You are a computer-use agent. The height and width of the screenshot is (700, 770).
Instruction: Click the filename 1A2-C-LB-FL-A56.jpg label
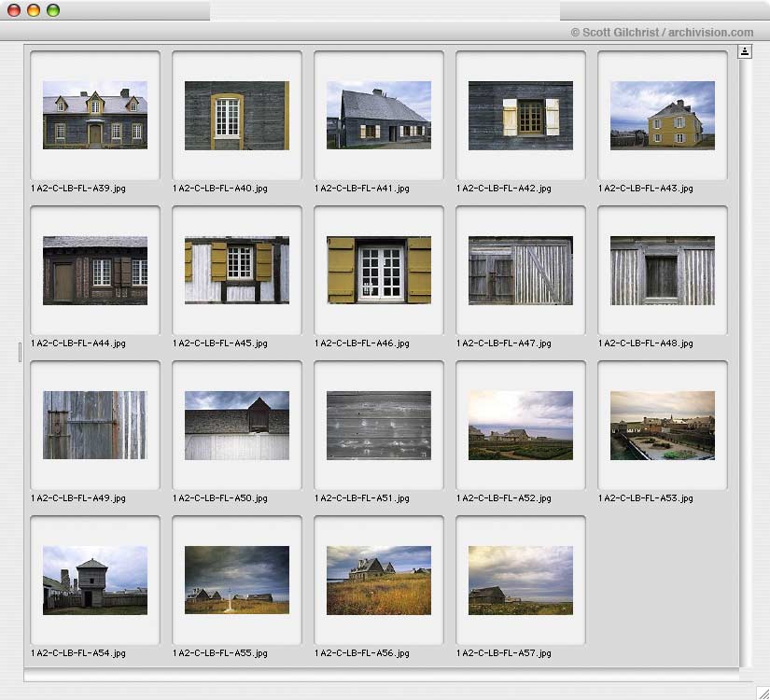tap(362, 653)
